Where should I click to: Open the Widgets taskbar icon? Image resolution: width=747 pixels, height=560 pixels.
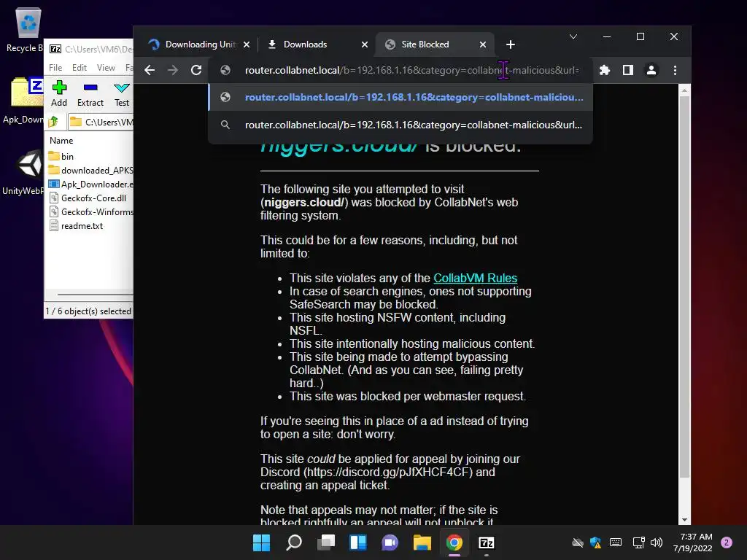click(x=357, y=542)
